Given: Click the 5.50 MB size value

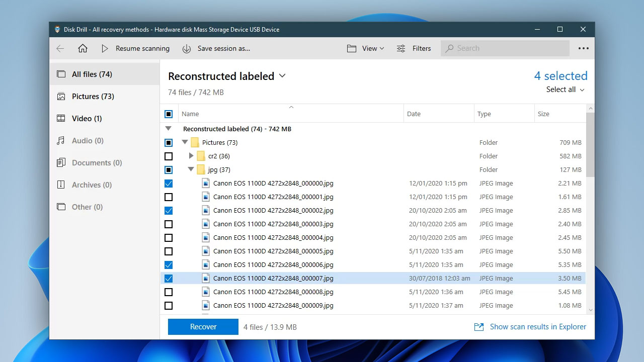Looking at the screenshot, I should point(570,251).
